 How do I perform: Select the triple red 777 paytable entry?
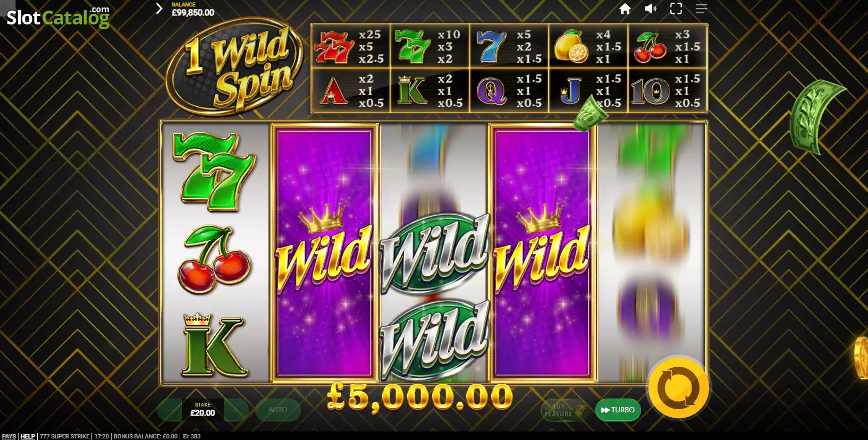[350, 46]
